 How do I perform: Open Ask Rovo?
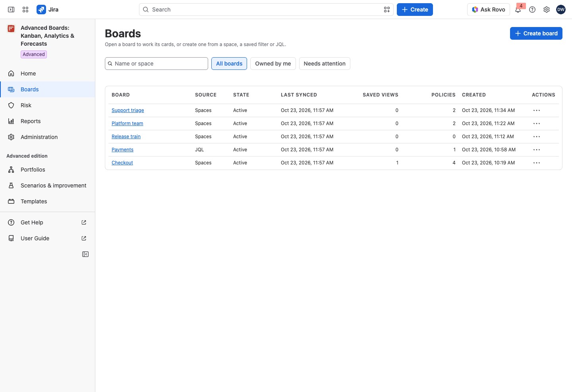click(x=489, y=10)
